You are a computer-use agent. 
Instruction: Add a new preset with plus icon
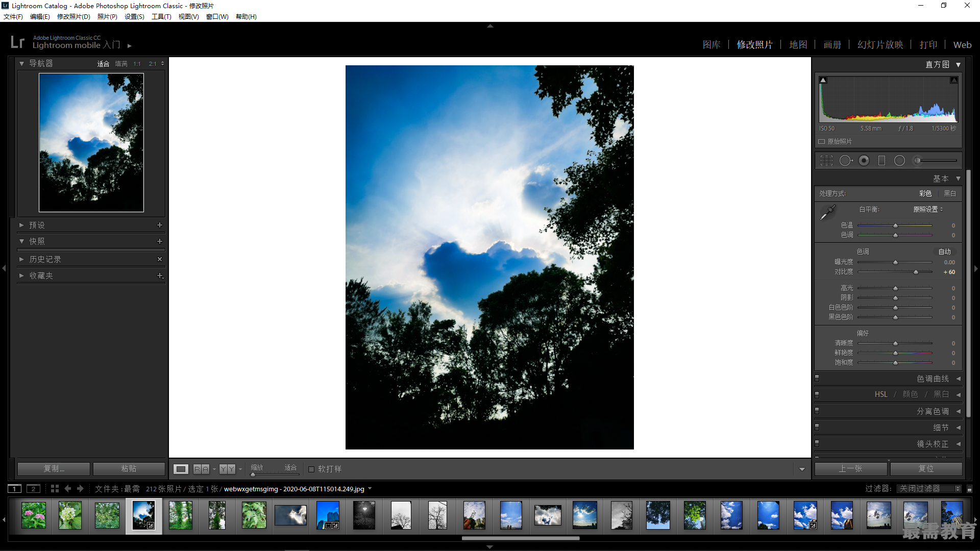pyautogui.click(x=160, y=225)
